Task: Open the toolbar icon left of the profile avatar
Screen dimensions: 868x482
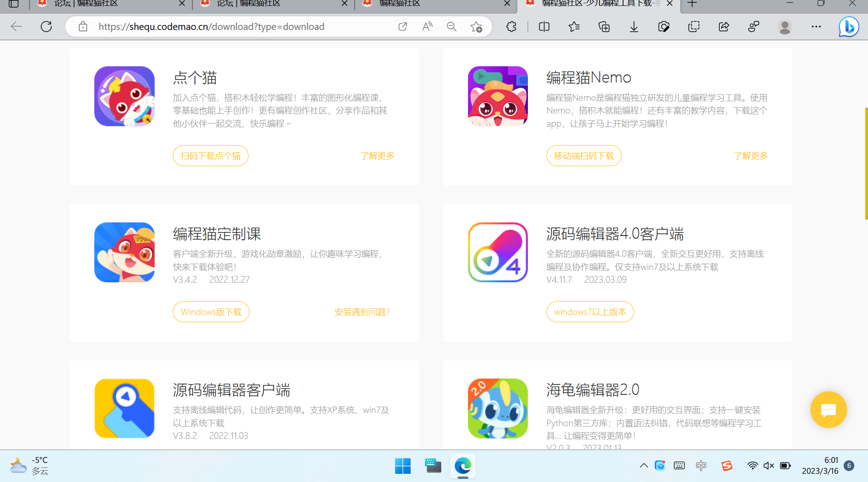Action: [754, 27]
